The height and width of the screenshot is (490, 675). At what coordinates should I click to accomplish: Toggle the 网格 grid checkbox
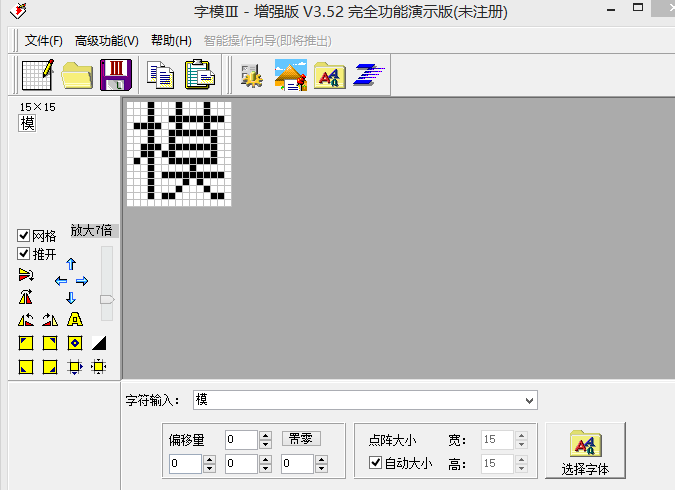coord(23,236)
